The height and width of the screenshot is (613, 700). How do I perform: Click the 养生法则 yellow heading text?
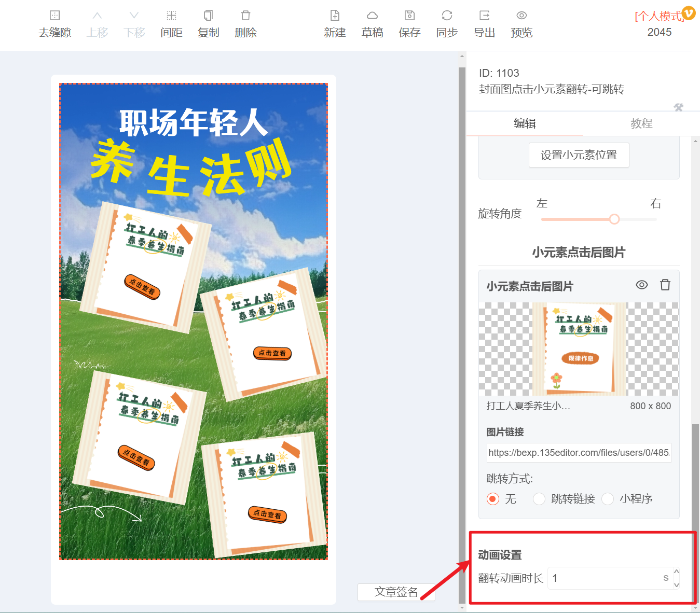191,167
